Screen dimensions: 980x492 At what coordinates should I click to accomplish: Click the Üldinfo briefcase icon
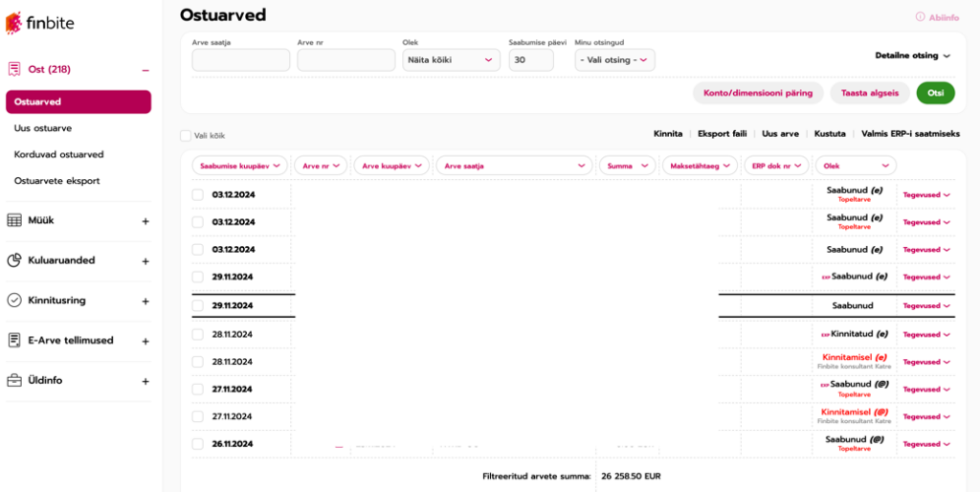[x=14, y=381]
